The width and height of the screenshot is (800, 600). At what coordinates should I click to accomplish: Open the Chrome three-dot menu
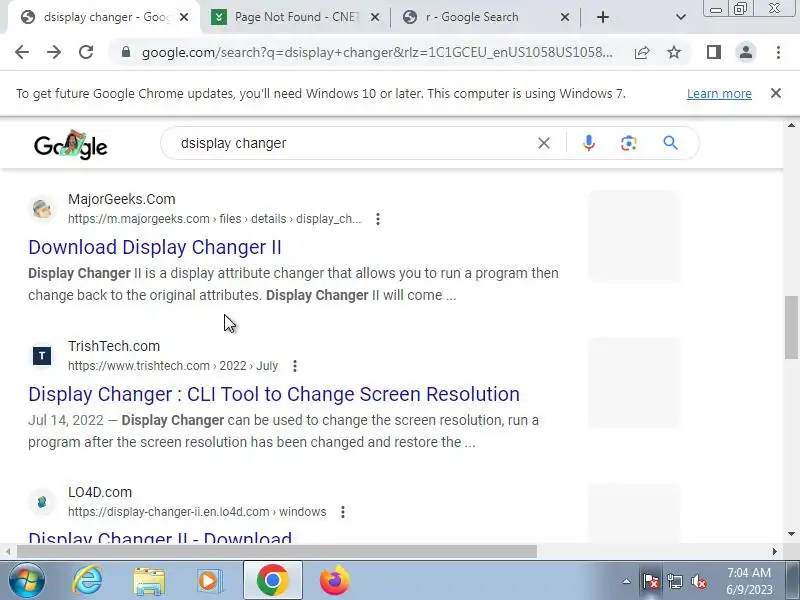click(x=778, y=52)
